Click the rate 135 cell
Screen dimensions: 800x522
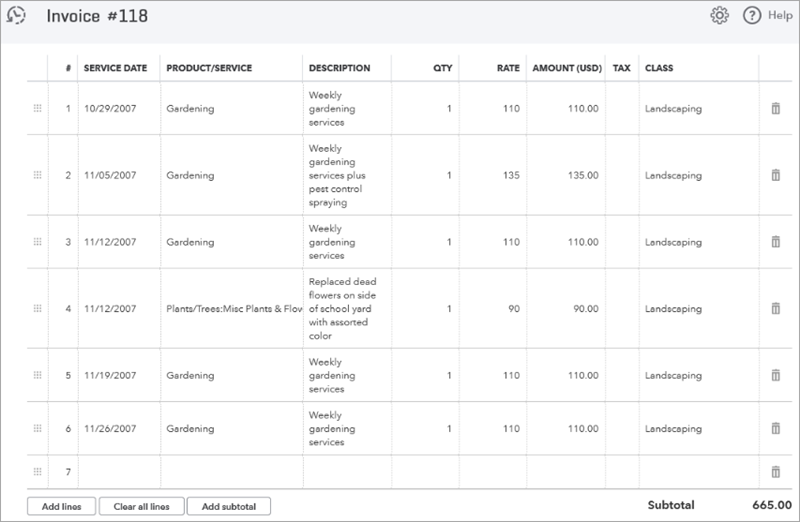tap(492, 175)
